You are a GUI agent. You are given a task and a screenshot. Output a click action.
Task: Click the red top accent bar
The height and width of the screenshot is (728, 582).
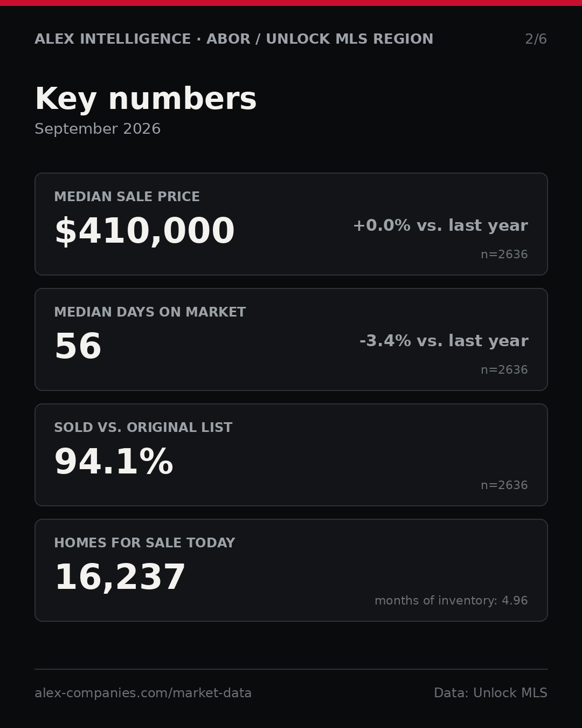pos(291,3)
